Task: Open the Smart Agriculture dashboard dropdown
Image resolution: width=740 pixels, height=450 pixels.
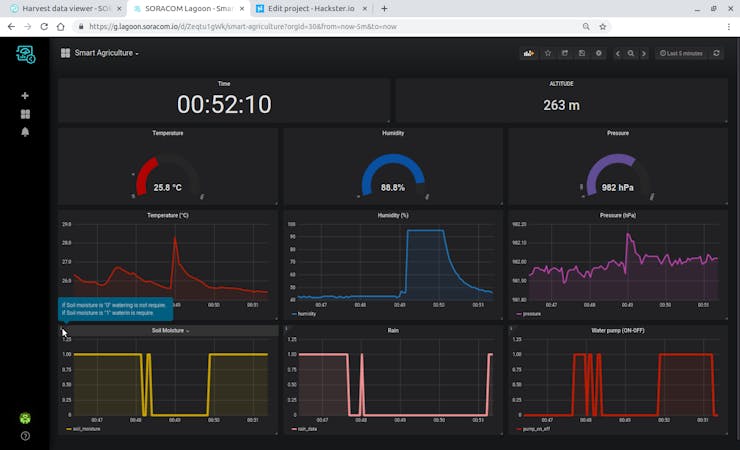Action: [107, 53]
